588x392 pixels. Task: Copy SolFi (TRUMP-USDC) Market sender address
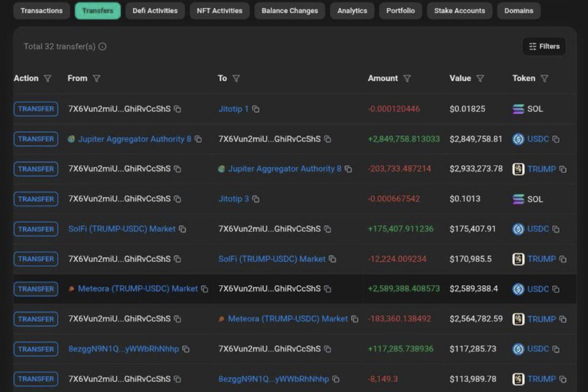coord(182,229)
